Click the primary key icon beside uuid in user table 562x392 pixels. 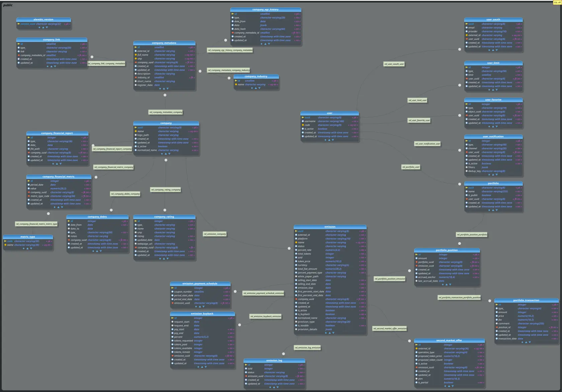tap(303, 117)
